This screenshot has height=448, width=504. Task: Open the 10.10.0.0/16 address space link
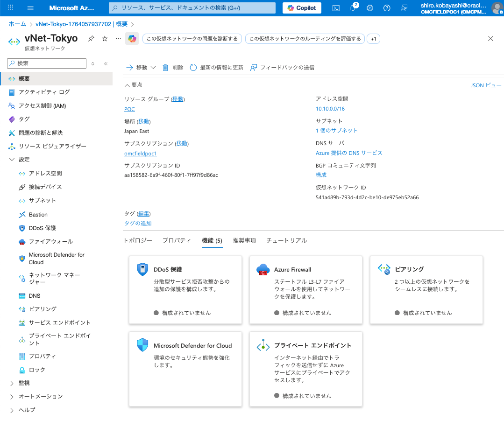click(330, 109)
